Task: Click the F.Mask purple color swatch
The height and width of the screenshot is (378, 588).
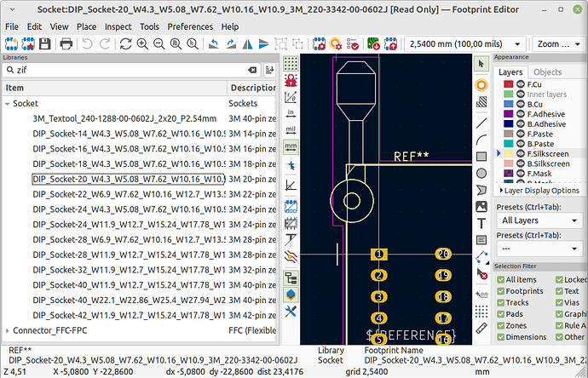Action: pyautogui.click(x=508, y=174)
